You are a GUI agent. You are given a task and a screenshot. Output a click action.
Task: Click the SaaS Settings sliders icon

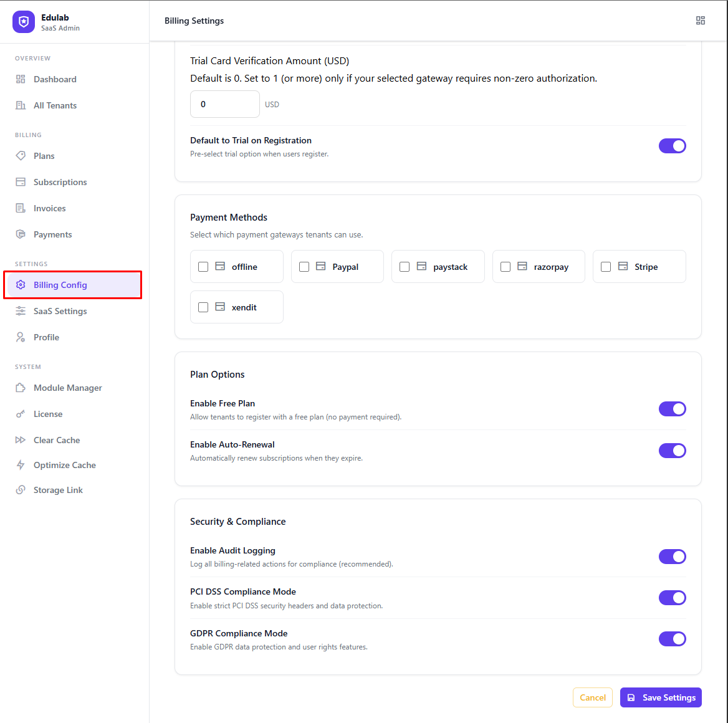click(21, 311)
